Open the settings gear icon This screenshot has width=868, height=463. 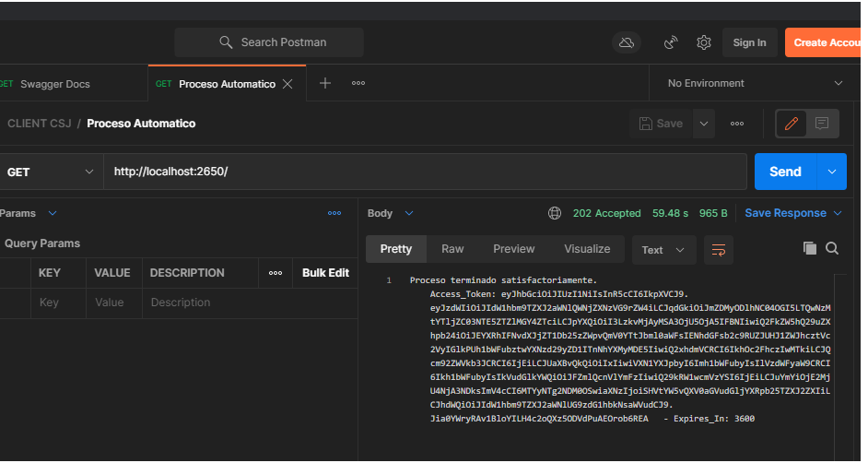coord(704,42)
